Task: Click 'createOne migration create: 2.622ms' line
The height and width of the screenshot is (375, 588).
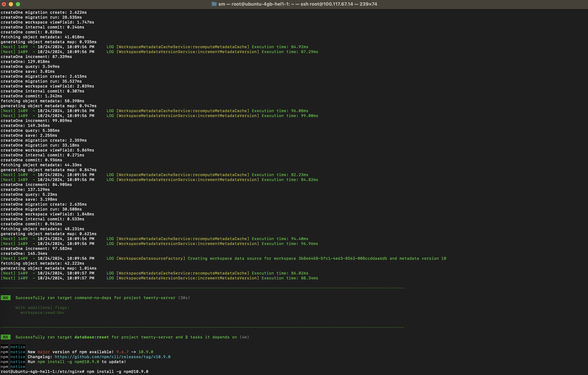Action: click(x=44, y=12)
